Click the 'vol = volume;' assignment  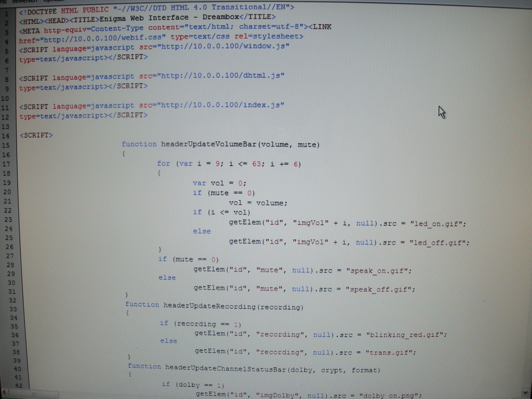(x=258, y=203)
